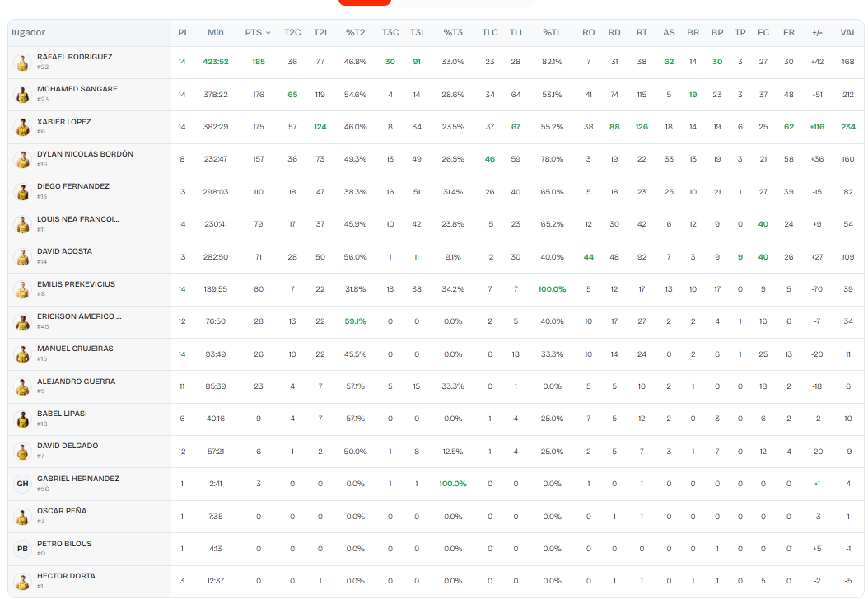
Task: Open Mohamed Sangare's avatar photo
Action: pos(23,95)
